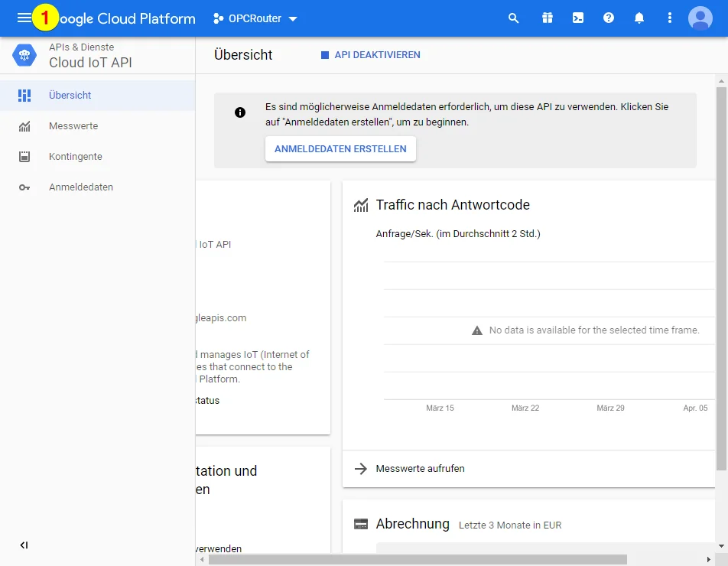The image size is (728, 566).
Task: Click the Messwerte chart icon
Action: point(24,126)
